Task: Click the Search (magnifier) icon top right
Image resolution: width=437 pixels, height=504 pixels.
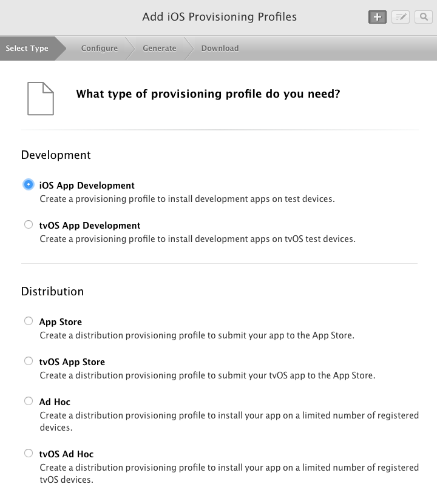Action: pyautogui.click(x=423, y=16)
